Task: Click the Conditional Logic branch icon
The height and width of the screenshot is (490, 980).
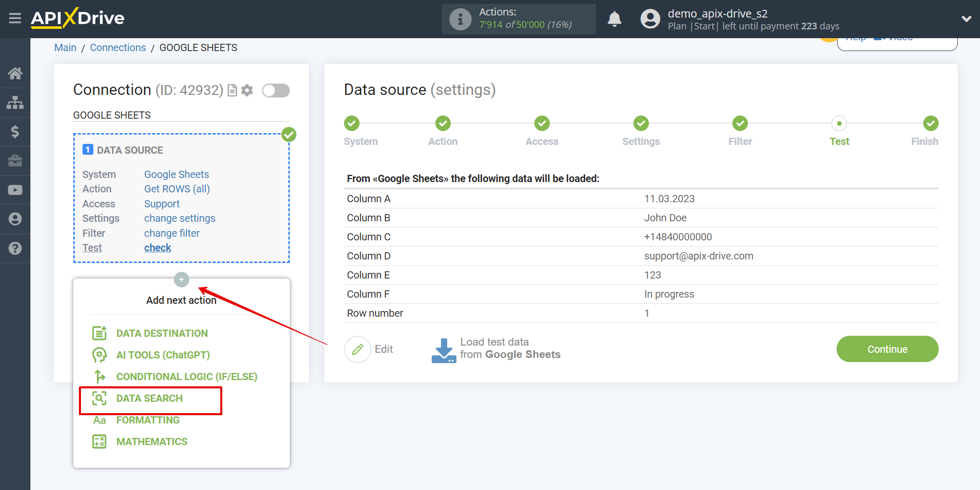Action: tap(100, 377)
